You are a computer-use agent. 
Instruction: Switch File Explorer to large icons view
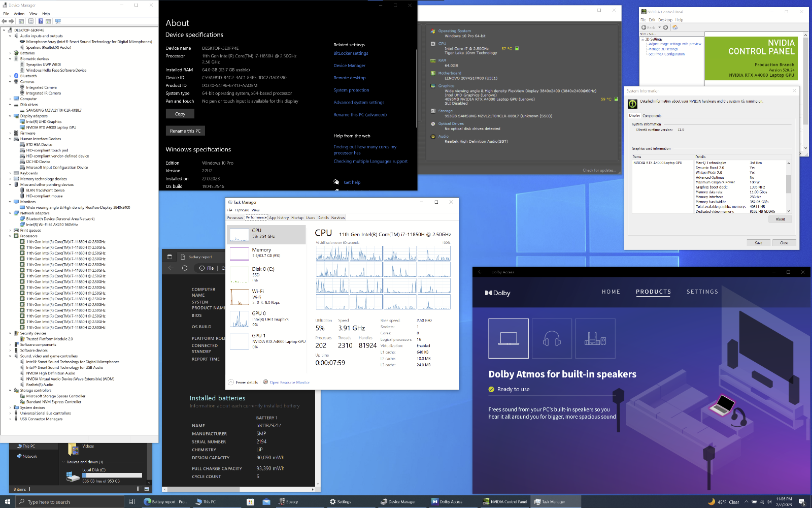click(147, 489)
